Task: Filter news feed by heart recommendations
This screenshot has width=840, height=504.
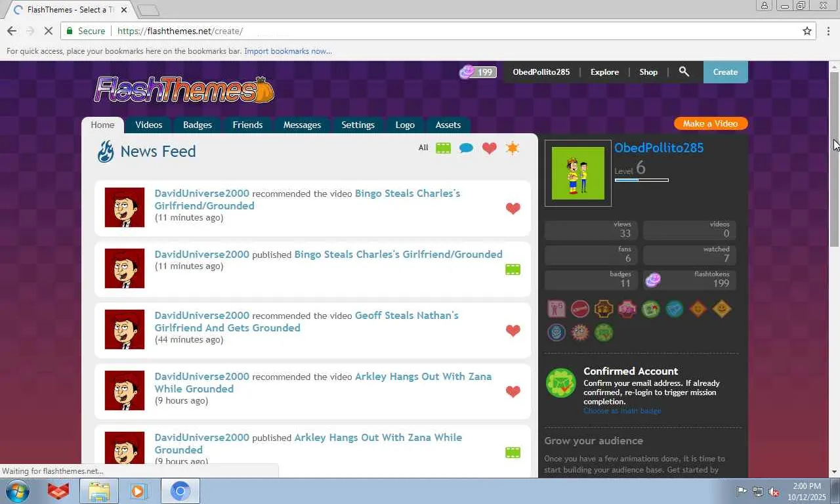Action: coord(489,148)
